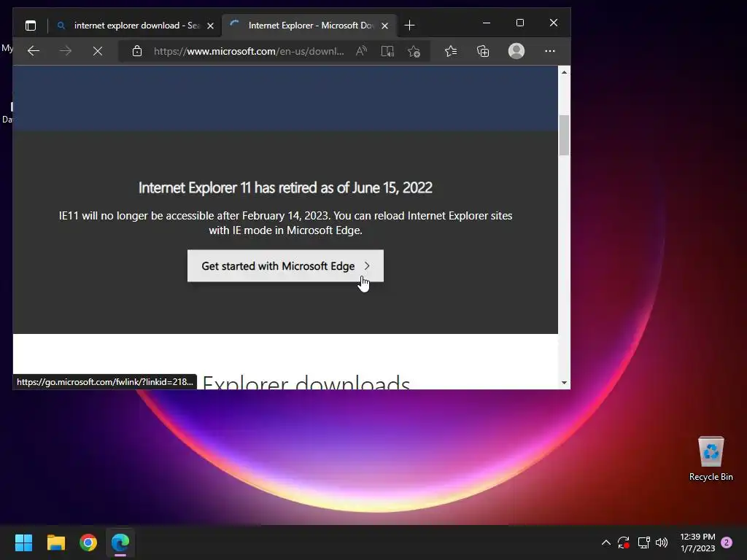Open File Explorer from taskbar
747x560 pixels.
[55, 542]
